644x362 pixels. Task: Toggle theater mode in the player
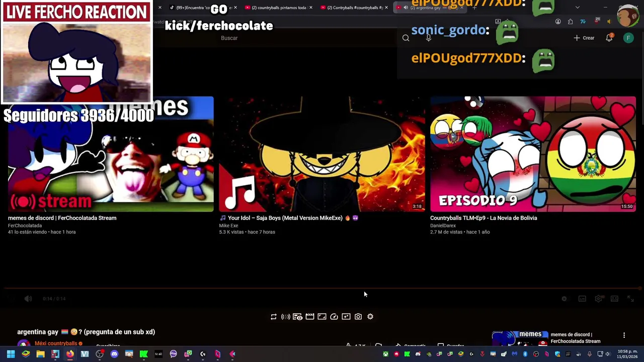coord(614,299)
